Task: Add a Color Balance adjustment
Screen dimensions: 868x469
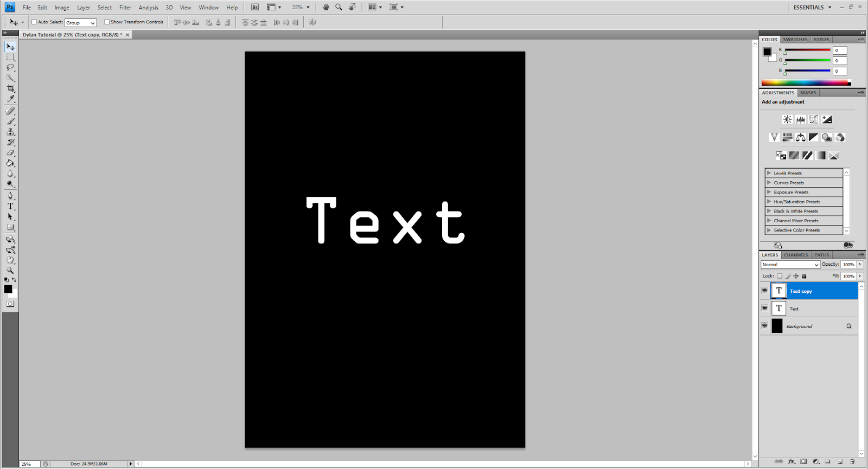Action: (x=801, y=138)
